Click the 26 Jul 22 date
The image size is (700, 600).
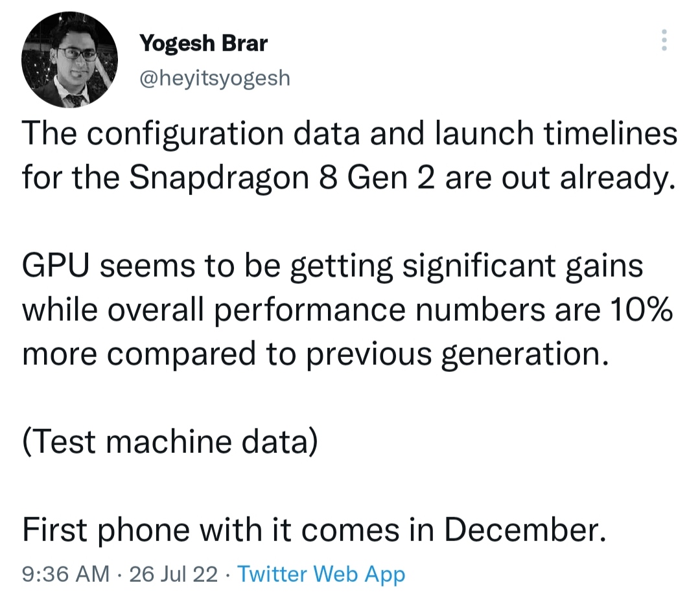tap(174, 574)
